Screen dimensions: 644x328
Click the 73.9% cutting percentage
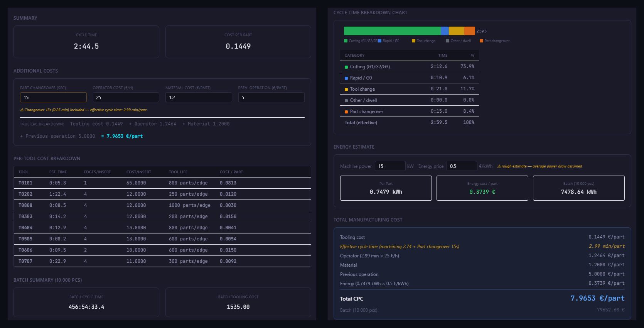click(x=467, y=66)
